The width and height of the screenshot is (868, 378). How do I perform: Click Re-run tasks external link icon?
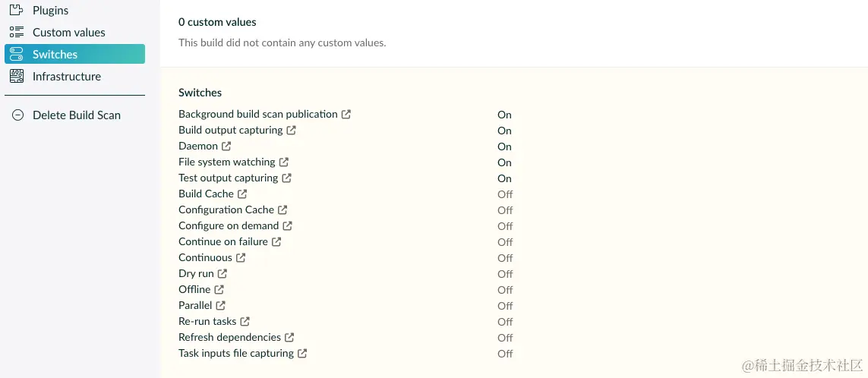[x=245, y=322]
